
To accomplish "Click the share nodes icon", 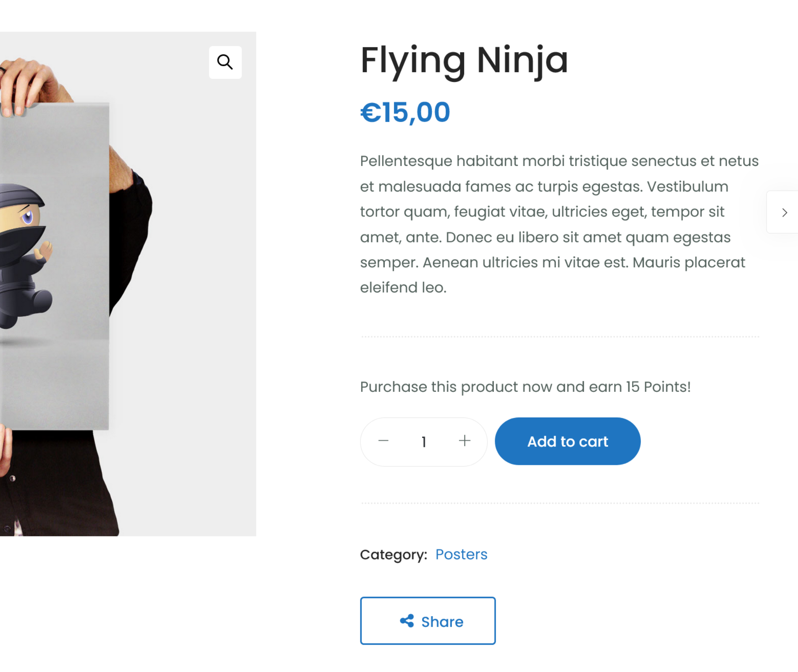I will [x=407, y=621].
